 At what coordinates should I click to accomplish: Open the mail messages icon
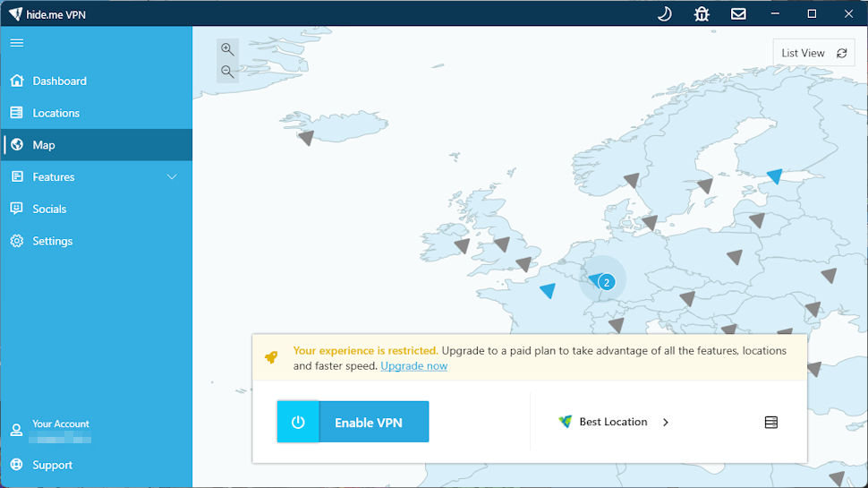point(738,13)
